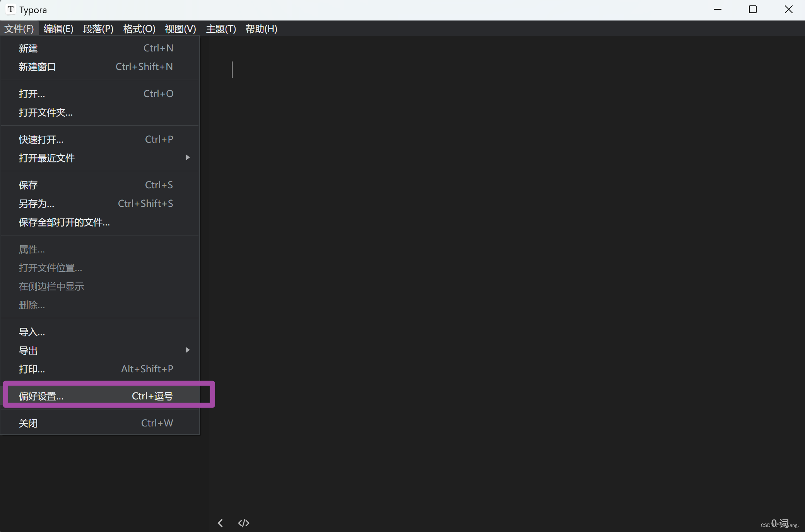The height and width of the screenshot is (532, 805).
Task: Select 保存 to save the document
Action: pos(100,185)
